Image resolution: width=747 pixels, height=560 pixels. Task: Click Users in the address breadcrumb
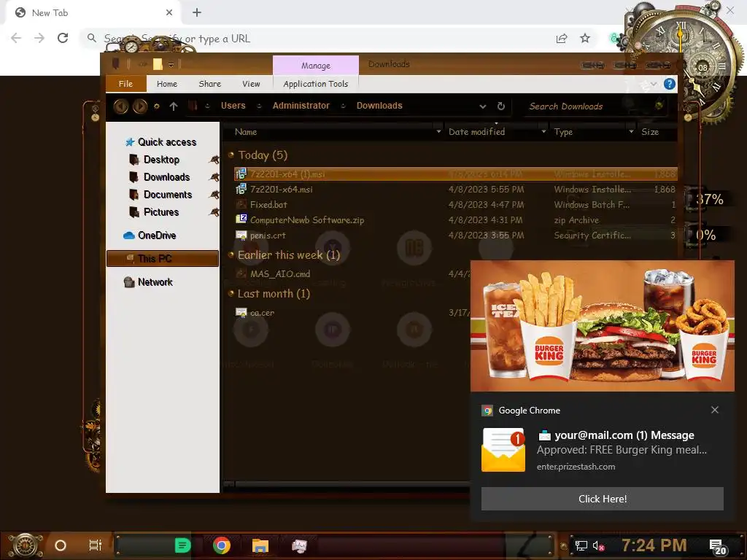(x=233, y=106)
